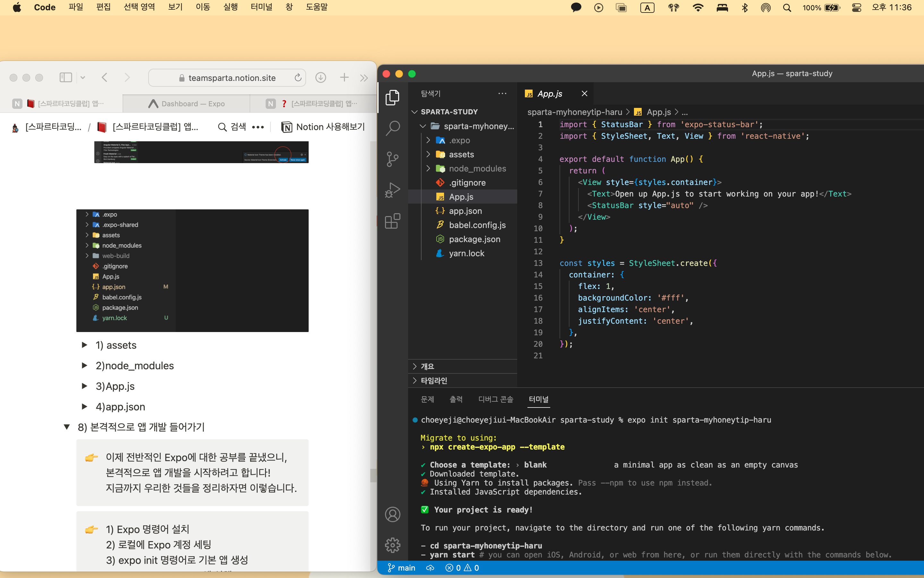The height and width of the screenshot is (578, 924).
Task: Open the Manage gear menu in VS Code
Action: tap(392, 545)
